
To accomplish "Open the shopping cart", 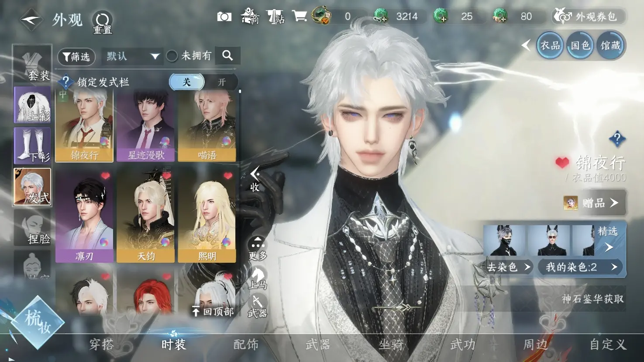I will click(x=300, y=16).
